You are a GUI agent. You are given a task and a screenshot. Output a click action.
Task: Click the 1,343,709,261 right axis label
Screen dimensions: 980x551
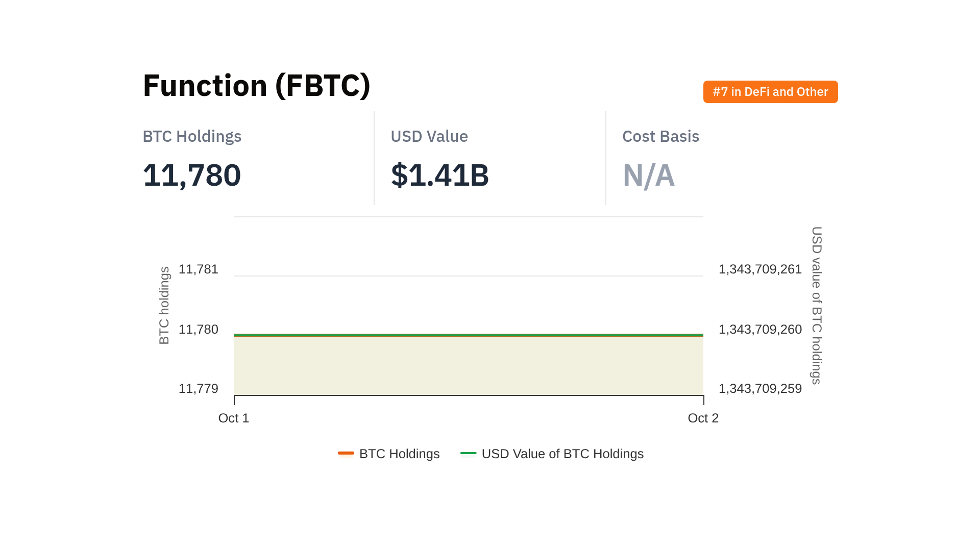click(x=760, y=269)
